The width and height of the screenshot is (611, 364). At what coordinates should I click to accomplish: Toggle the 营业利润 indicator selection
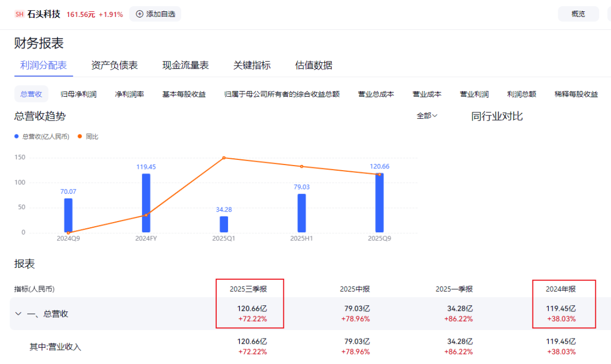coord(474,94)
